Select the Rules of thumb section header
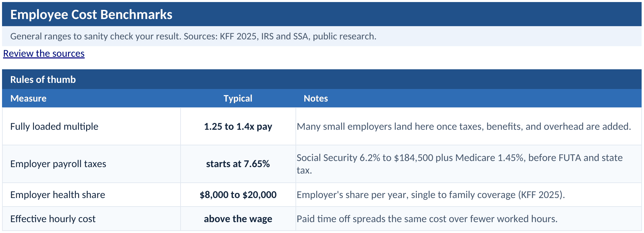 tap(43, 79)
